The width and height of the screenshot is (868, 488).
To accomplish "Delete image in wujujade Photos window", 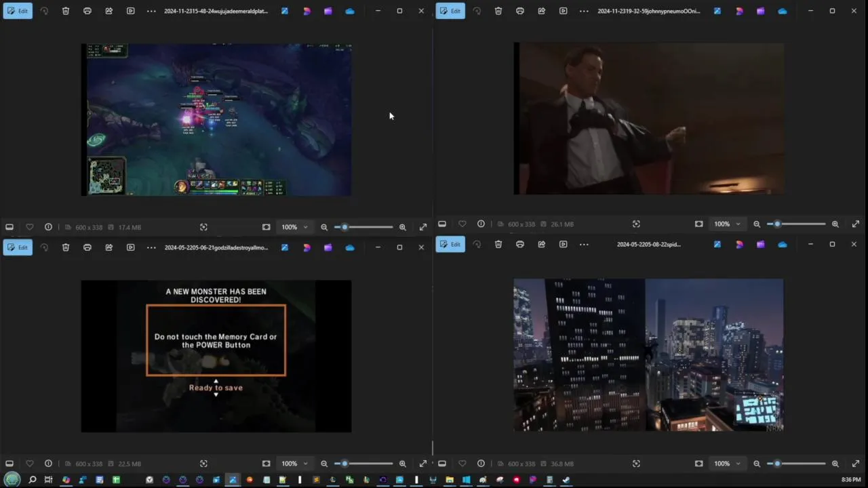I will pos(66,11).
